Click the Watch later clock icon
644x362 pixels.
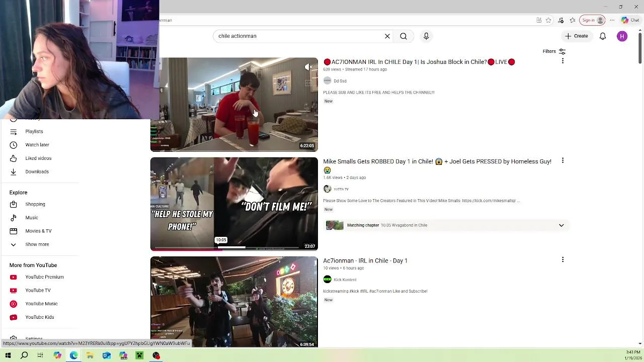(x=14, y=145)
